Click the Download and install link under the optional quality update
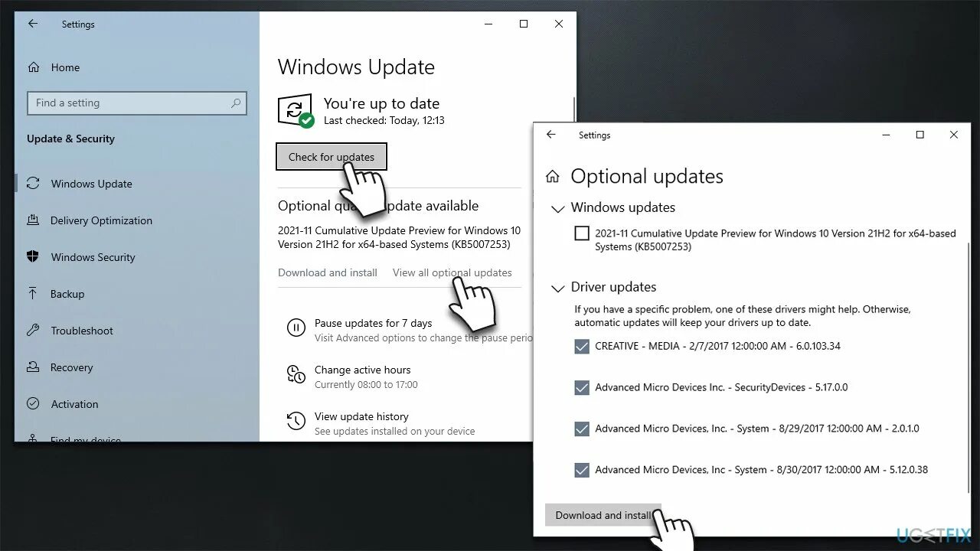 [328, 272]
